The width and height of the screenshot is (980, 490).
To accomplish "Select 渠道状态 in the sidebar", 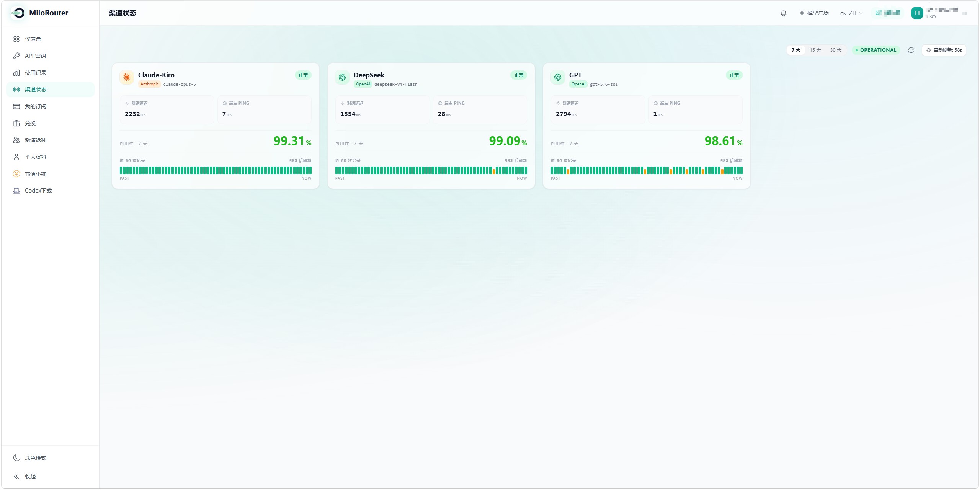I will coord(50,90).
